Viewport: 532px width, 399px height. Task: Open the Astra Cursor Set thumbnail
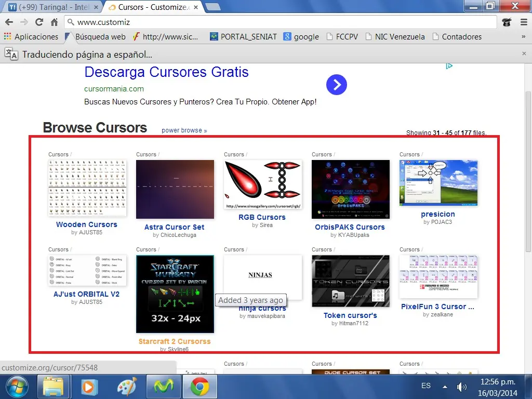175,189
